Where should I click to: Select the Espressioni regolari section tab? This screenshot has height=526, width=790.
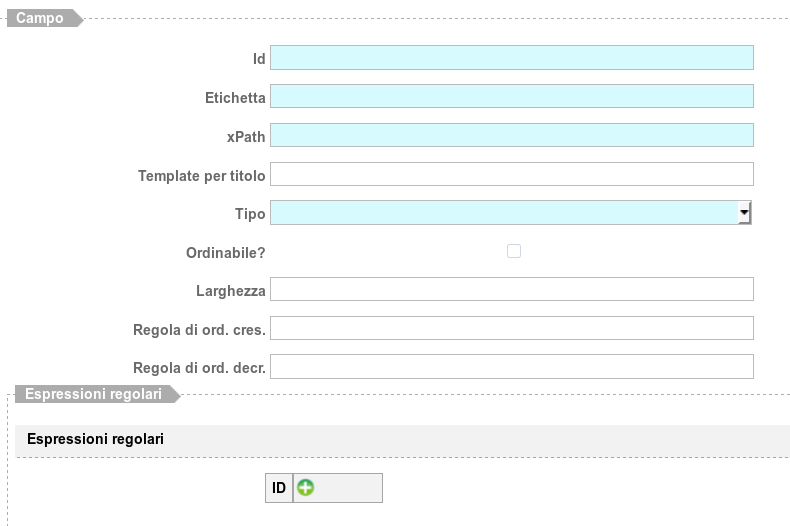click(93, 395)
